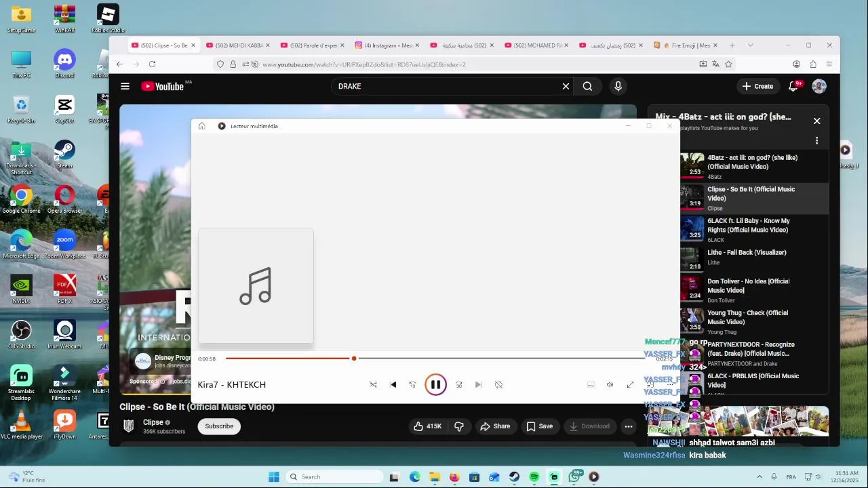868x488 pixels.
Task: Switch to the Instagram browser tab
Action: point(387,45)
